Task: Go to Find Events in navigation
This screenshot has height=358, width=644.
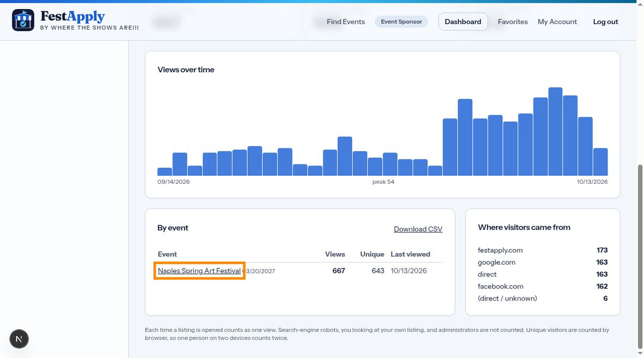Action: pos(346,22)
